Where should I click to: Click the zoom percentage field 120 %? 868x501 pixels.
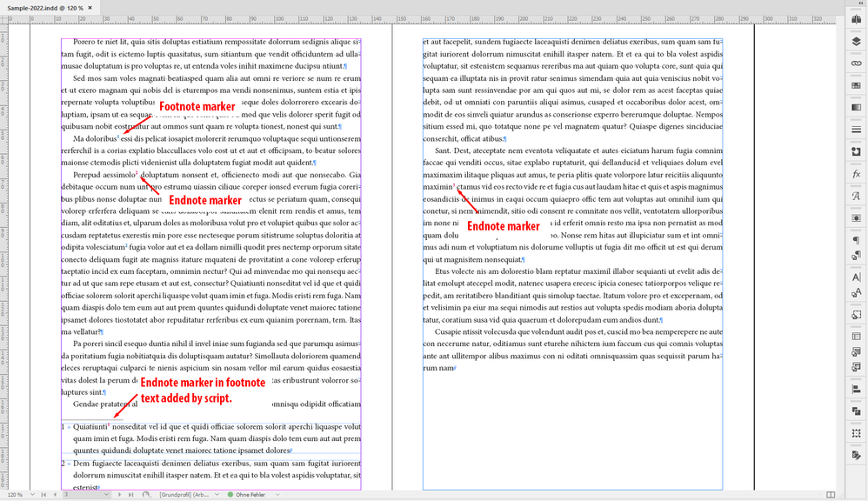(x=15, y=495)
